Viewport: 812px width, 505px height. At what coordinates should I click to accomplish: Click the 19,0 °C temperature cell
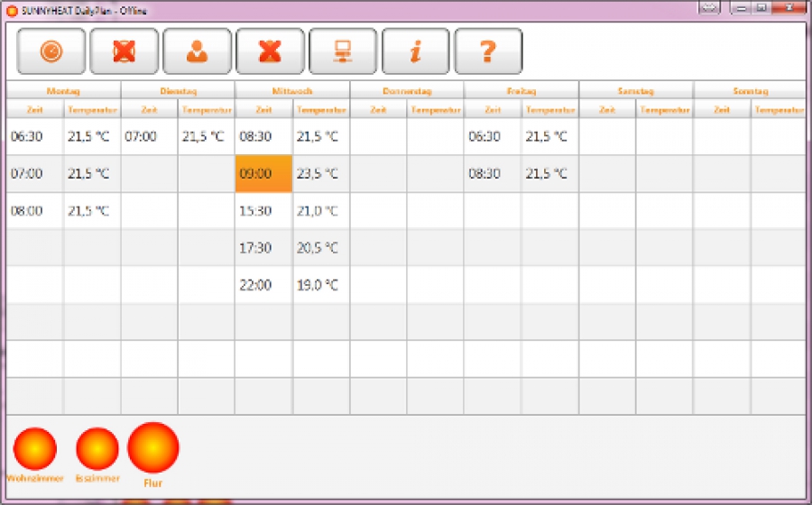(x=320, y=285)
